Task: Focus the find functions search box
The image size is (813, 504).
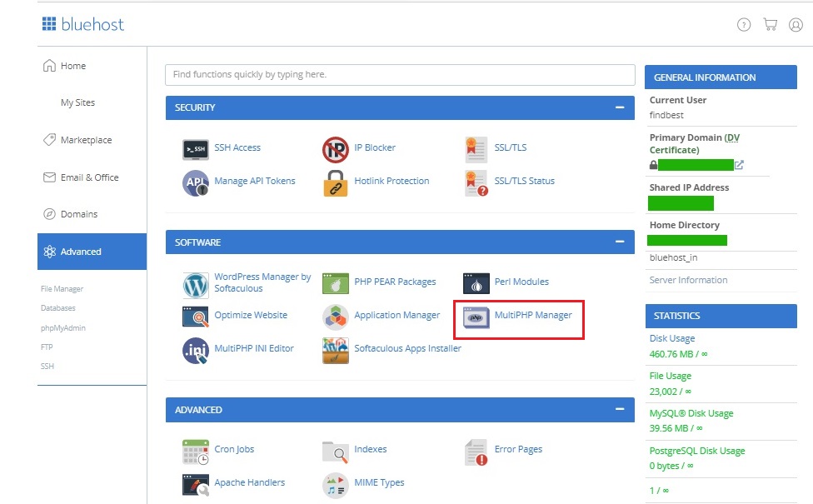Action: (x=400, y=75)
